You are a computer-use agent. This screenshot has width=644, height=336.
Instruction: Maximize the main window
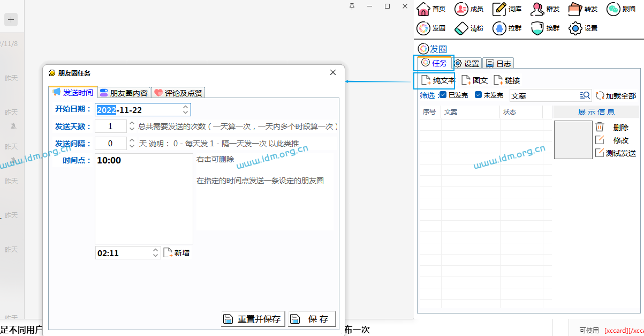pos(387,6)
